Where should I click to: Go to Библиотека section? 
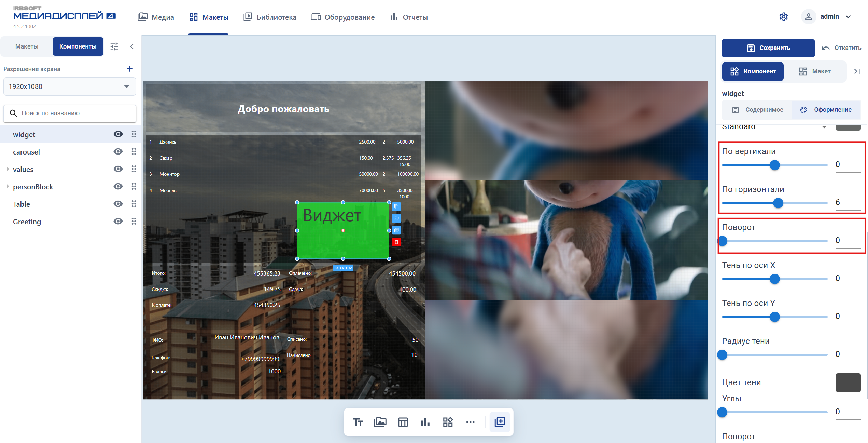270,17
